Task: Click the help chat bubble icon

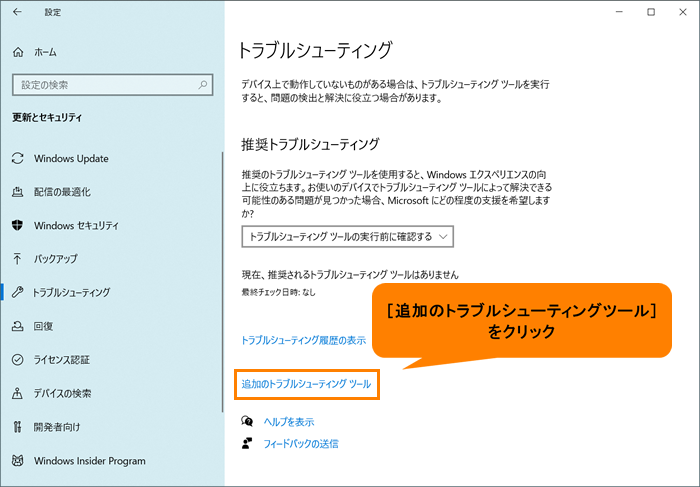Action: point(247,421)
